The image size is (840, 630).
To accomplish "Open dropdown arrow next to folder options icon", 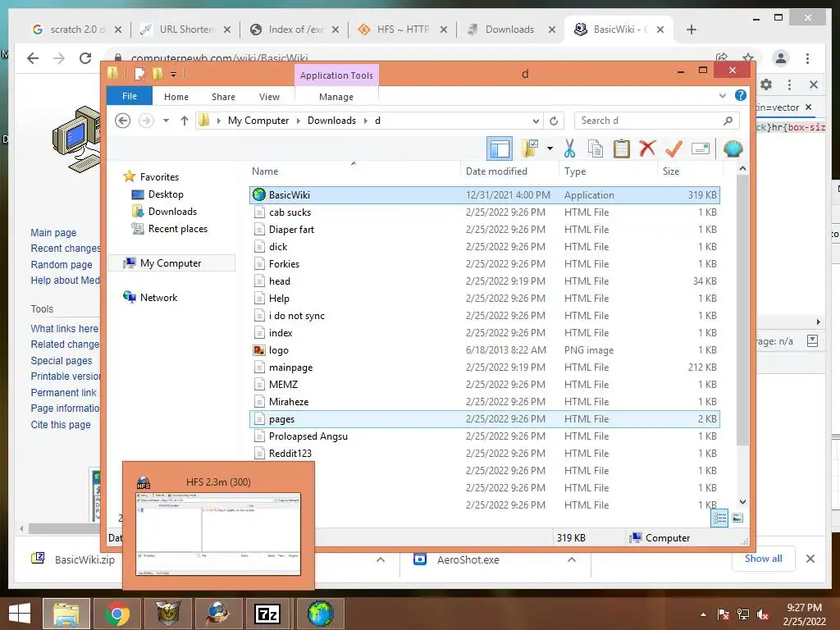I will pos(550,148).
